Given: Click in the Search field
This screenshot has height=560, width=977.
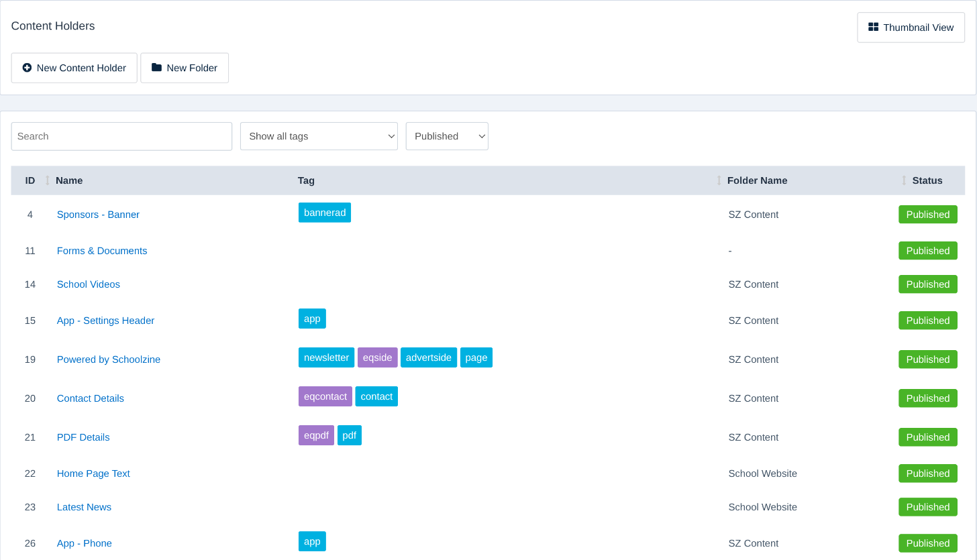Looking at the screenshot, I should [121, 136].
